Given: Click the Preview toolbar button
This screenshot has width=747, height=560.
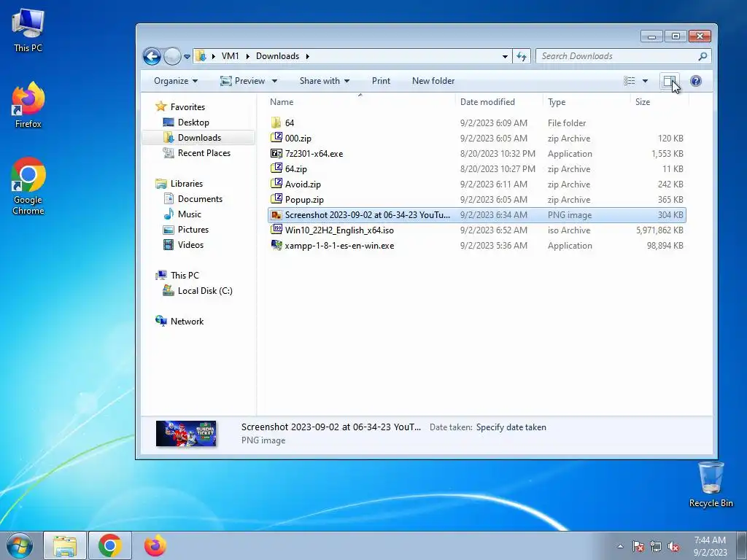Looking at the screenshot, I should click(x=242, y=81).
